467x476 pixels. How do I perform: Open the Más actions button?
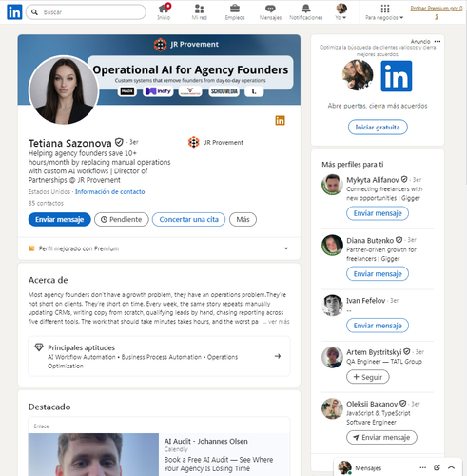[x=243, y=219]
